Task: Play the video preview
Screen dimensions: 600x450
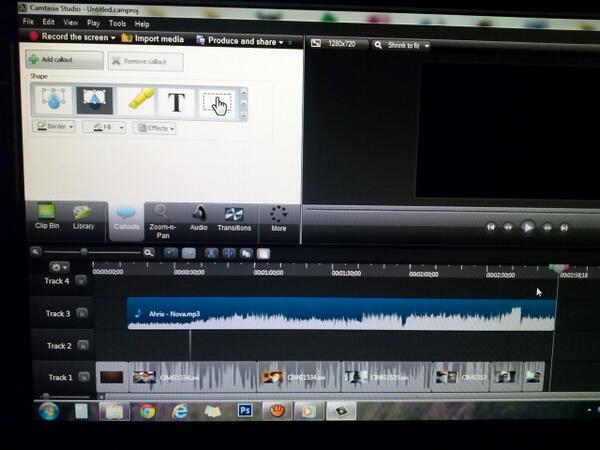Action: point(528,227)
